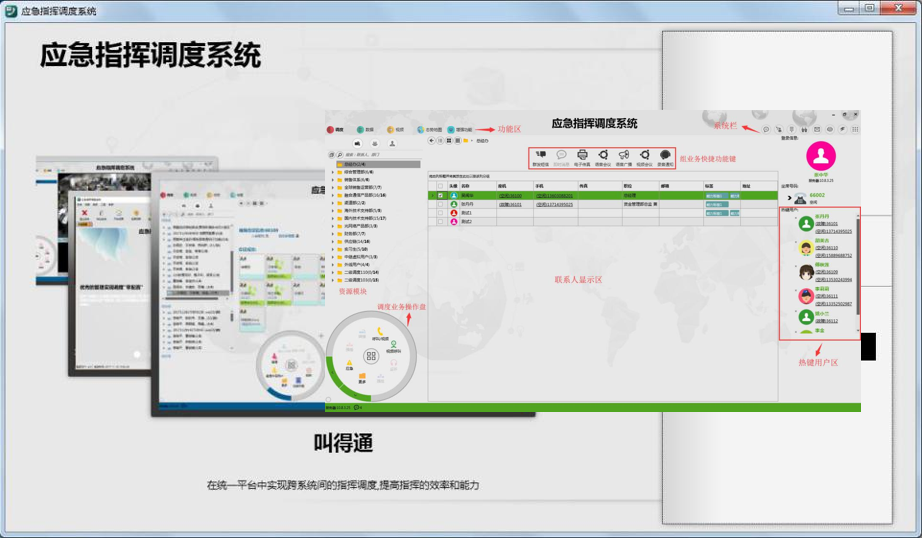
Task: Click the hotkey user panel scrollbar
Action: pyautogui.click(x=858, y=267)
